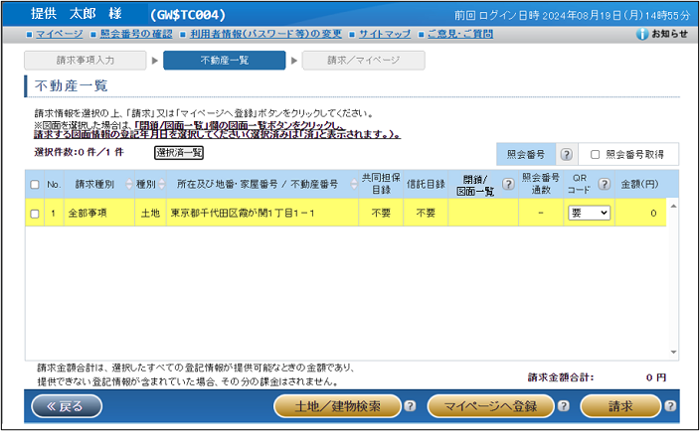Click 金額(円) column header
Viewport: 700px width, 431px height.
coord(640,184)
